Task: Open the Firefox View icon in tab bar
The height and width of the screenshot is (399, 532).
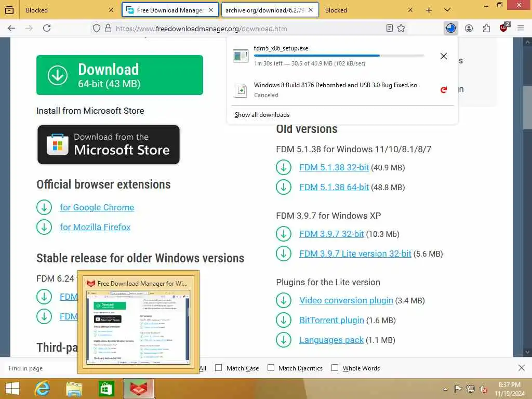Action: (x=9, y=10)
